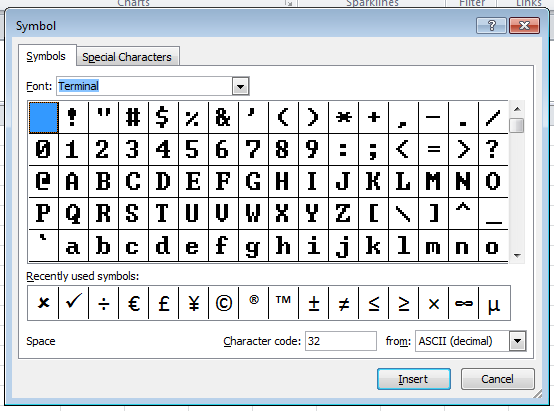Screen dimensions: 554x411
Task: Click the Insert button
Action: point(414,379)
